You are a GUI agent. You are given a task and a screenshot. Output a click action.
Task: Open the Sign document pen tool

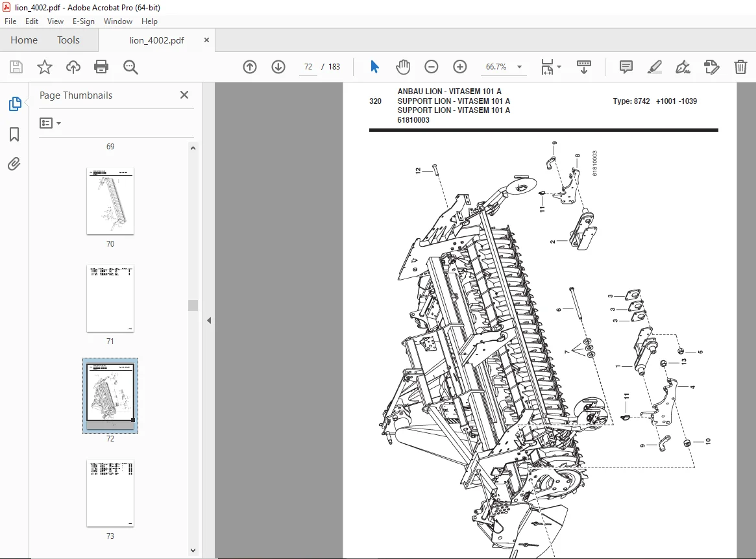(x=683, y=67)
